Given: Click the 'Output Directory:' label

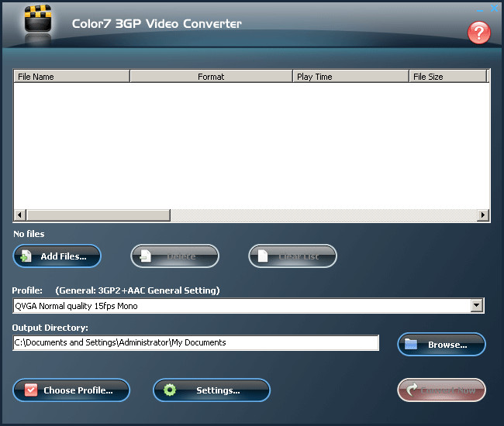Looking at the screenshot, I should (50, 328).
